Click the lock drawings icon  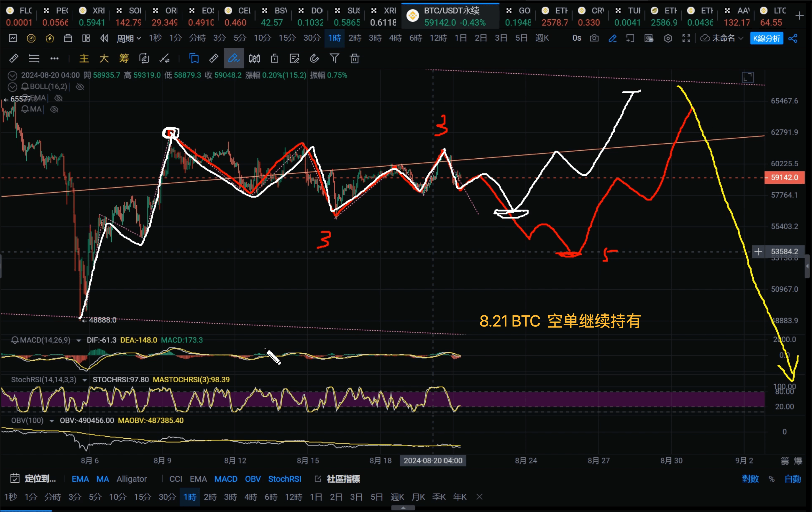(275, 59)
